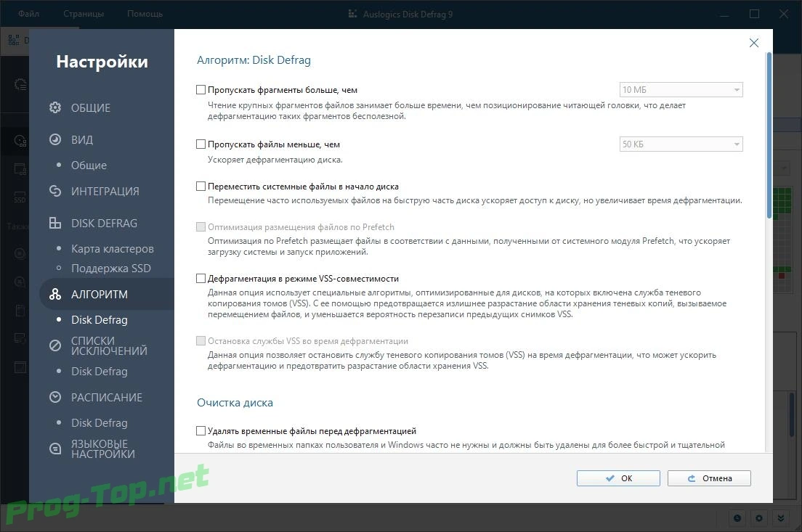This screenshot has height=532, width=802.
Task: Open the Поддержка SSD subsection
Action: (111, 269)
